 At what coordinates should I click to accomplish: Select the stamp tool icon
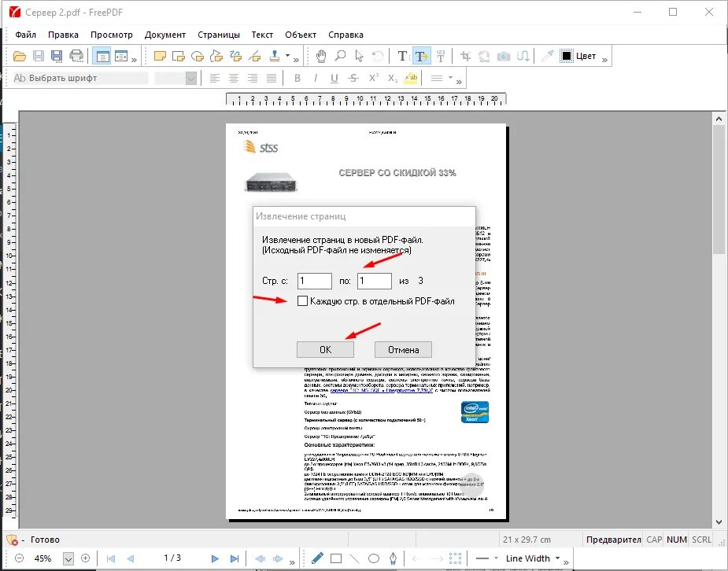[x=275, y=56]
